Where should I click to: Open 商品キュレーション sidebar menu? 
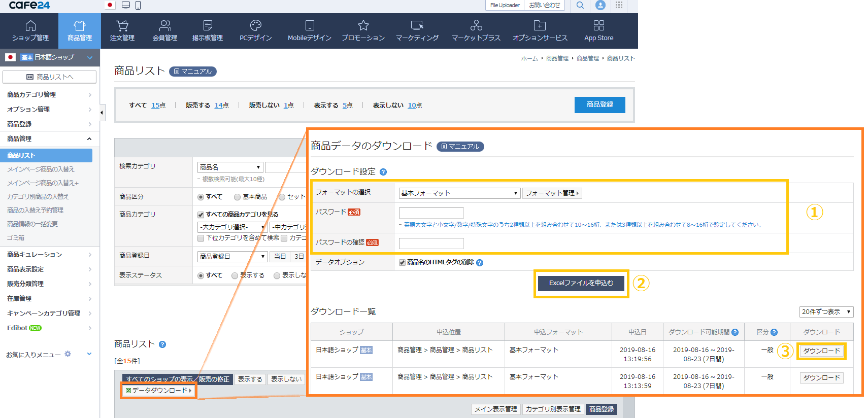click(x=50, y=255)
